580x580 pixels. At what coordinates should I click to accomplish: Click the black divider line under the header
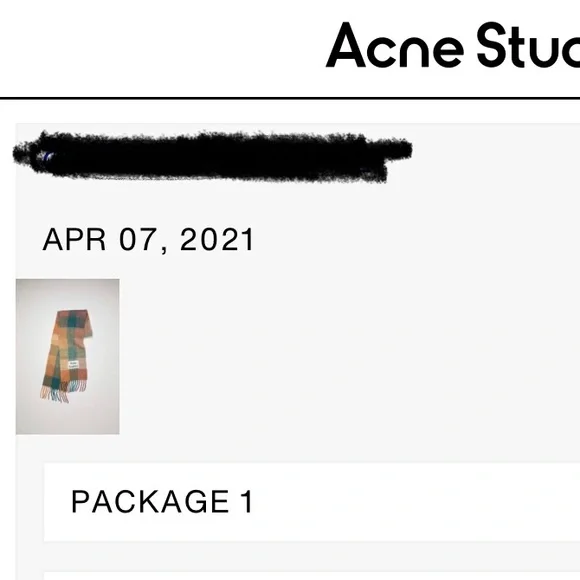click(x=290, y=98)
